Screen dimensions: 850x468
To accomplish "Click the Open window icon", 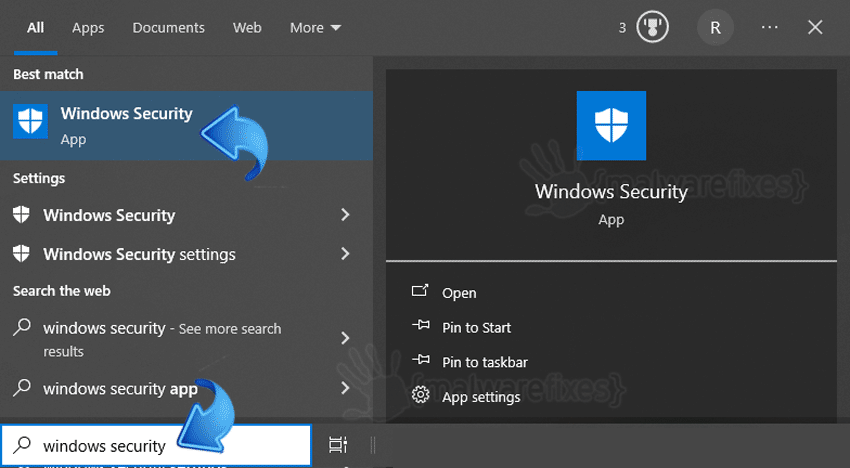I will tap(420, 291).
